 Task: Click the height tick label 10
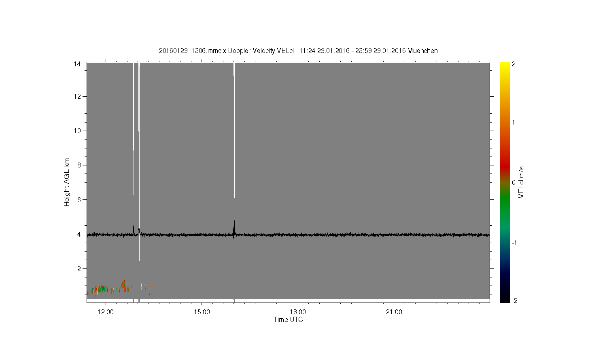click(77, 131)
